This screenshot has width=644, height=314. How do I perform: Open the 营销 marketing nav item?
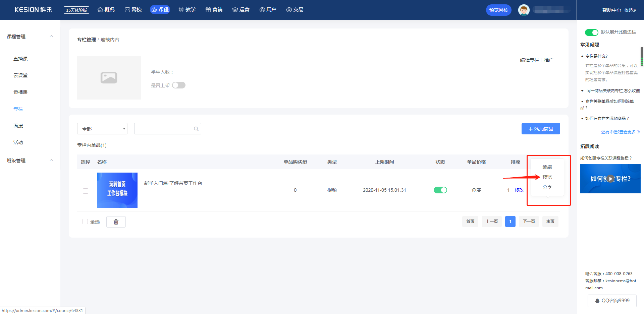pos(214,10)
